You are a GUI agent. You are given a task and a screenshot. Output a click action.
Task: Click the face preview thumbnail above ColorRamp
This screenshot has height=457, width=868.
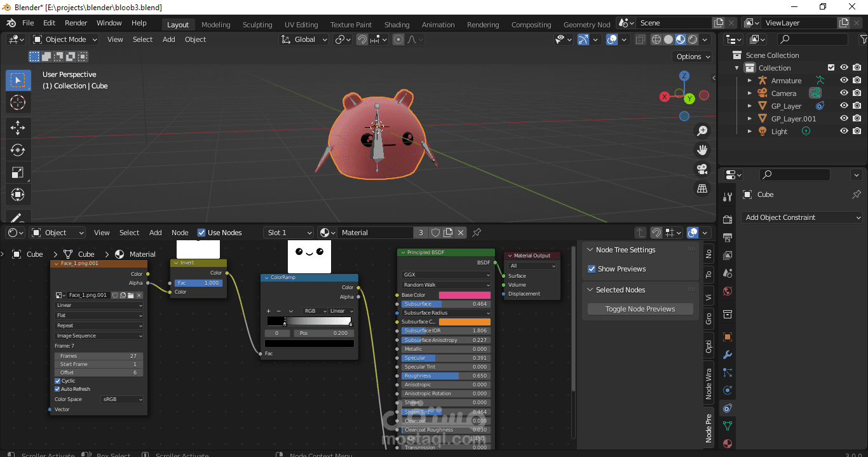309,257
